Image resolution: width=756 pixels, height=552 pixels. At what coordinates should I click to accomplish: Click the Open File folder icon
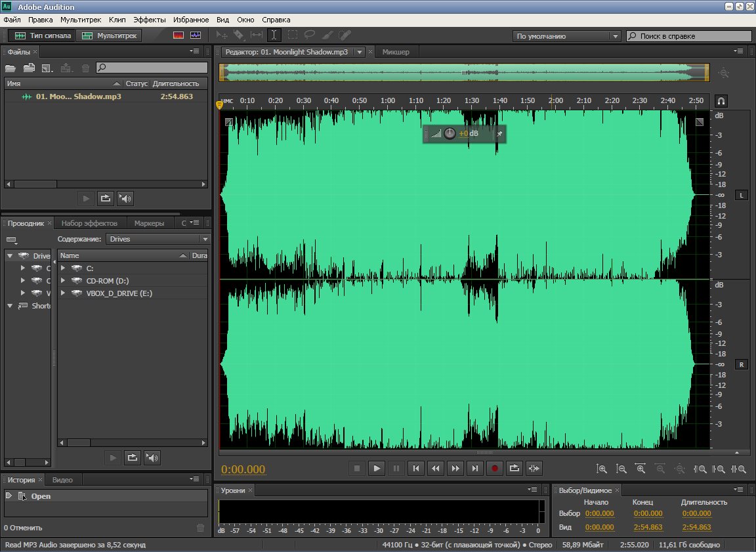point(10,68)
